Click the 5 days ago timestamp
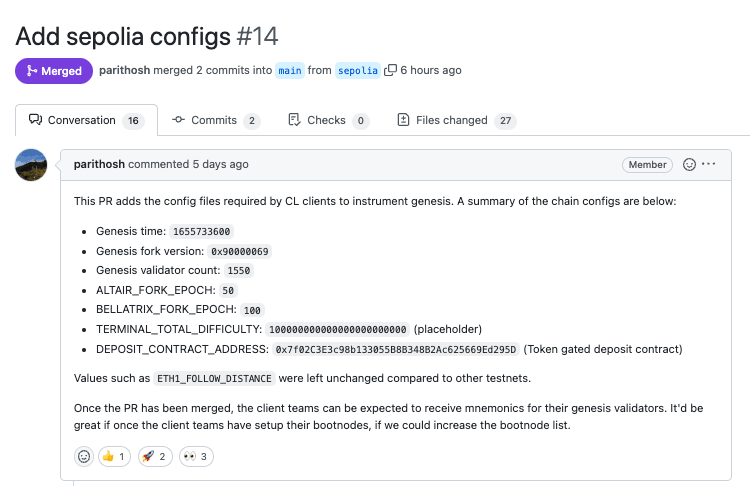750x486 pixels. click(x=221, y=164)
